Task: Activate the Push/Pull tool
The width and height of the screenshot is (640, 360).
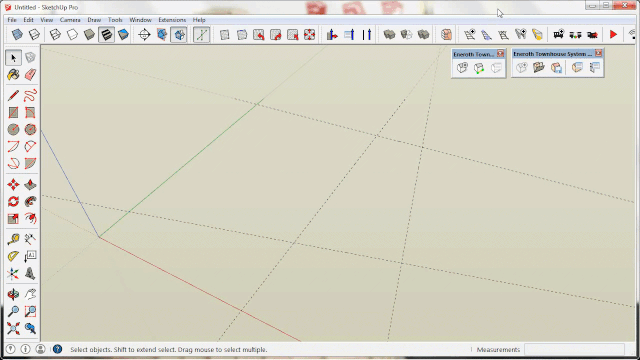Action: (30, 184)
